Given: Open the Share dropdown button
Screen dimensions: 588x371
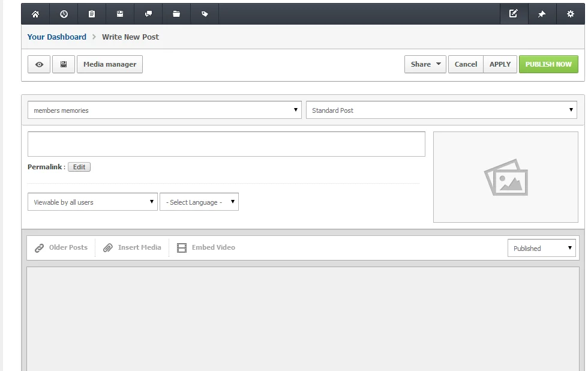Looking at the screenshot, I should click(x=425, y=64).
